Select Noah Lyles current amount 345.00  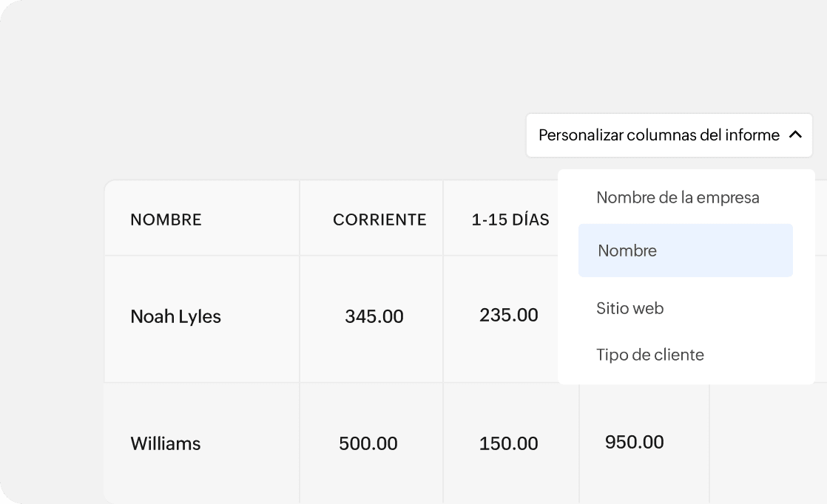[374, 316]
